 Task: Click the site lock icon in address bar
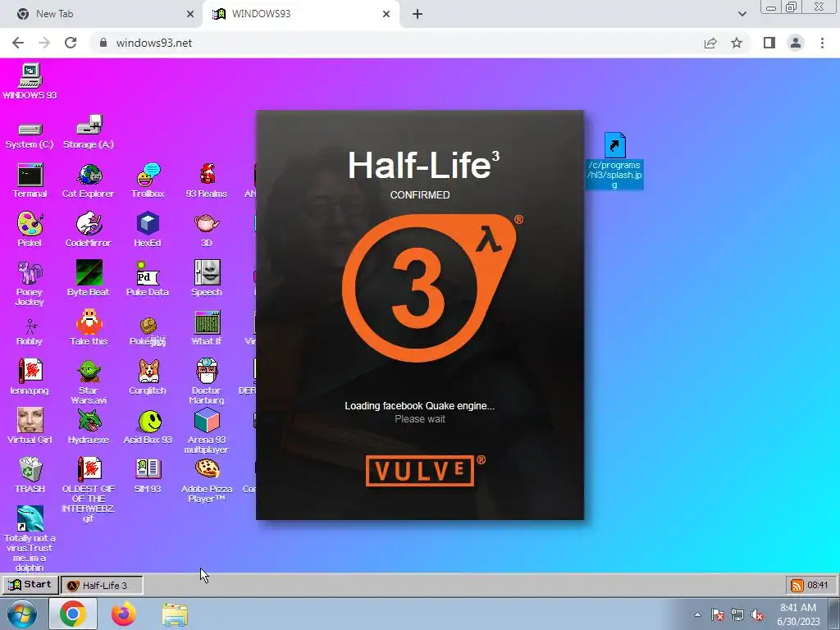coord(103,43)
